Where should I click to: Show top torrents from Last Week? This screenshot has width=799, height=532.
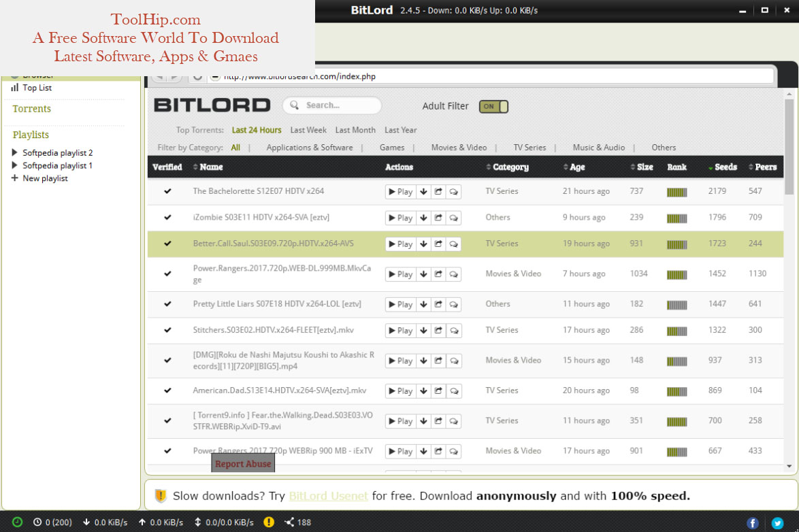[x=308, y=130]
